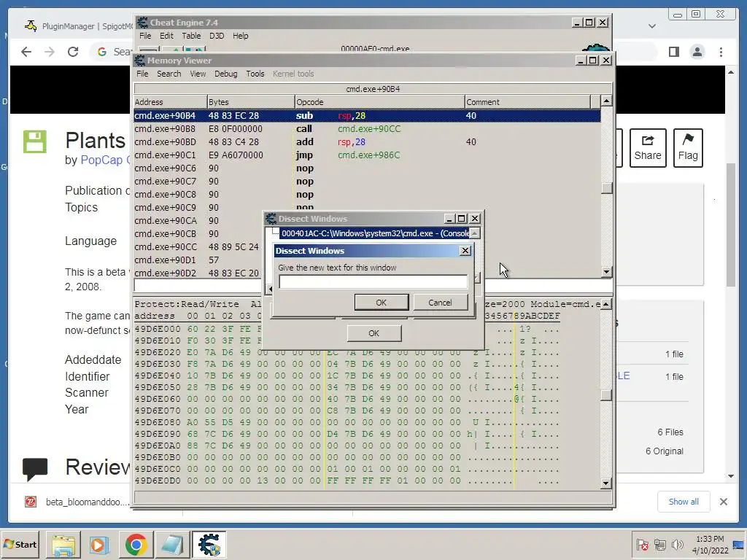Toggle Chrome side panel icon
This screenshot has height=560, width=747.
click(673, 52)
